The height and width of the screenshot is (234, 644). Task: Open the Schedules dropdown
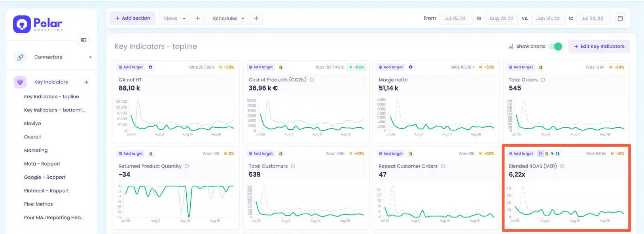[229, 18]
